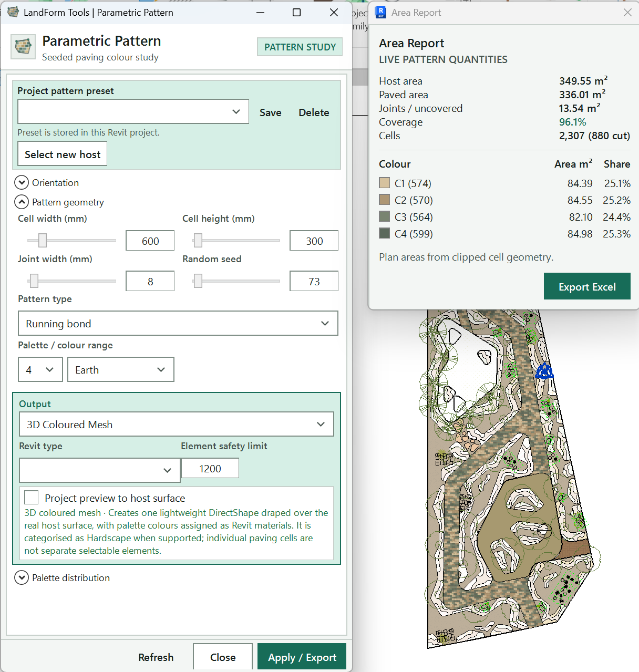639x672 pixels.
Task: Click the Cell width slider thumb
Action: [x=43, y=240]
